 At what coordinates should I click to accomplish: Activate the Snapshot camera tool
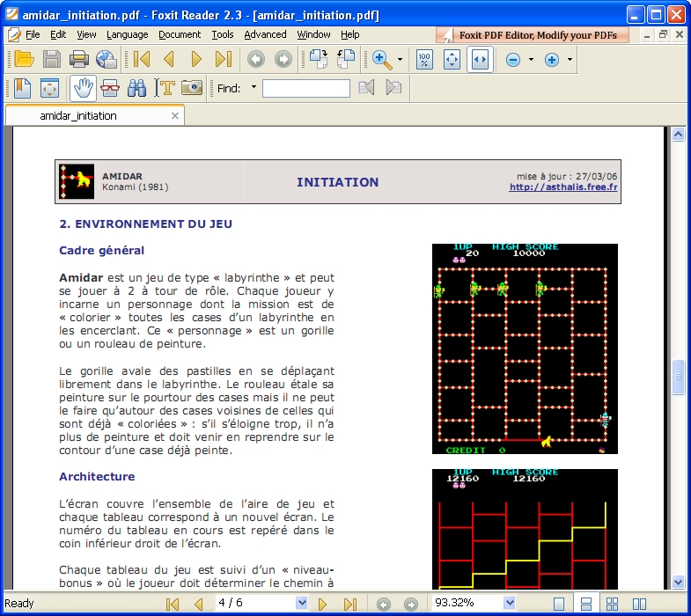click(192, 88)
